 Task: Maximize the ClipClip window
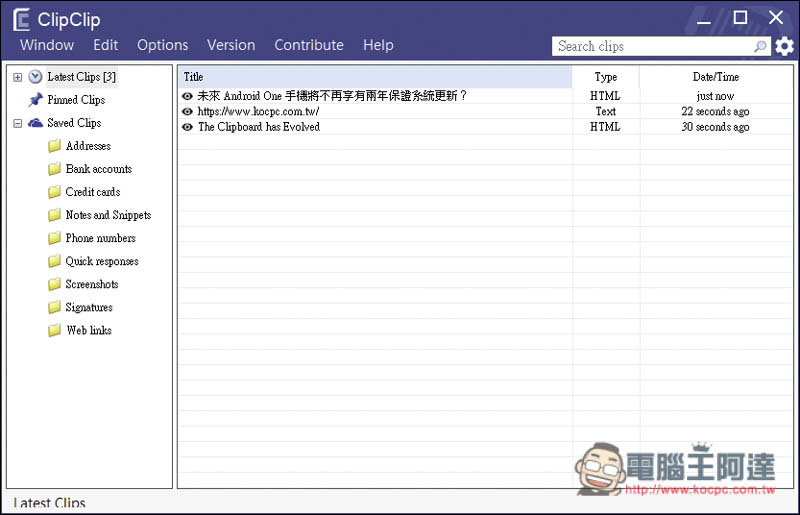740,17
